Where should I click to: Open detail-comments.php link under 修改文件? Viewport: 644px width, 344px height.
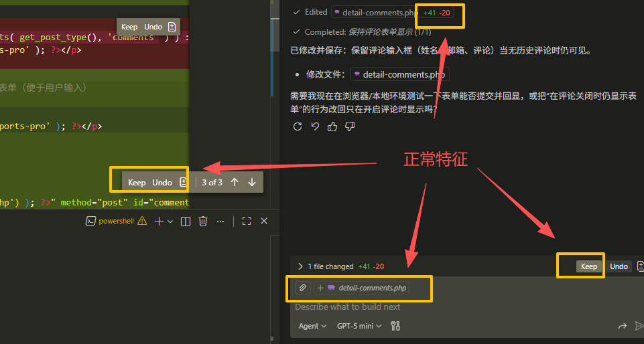coord(400,74)
